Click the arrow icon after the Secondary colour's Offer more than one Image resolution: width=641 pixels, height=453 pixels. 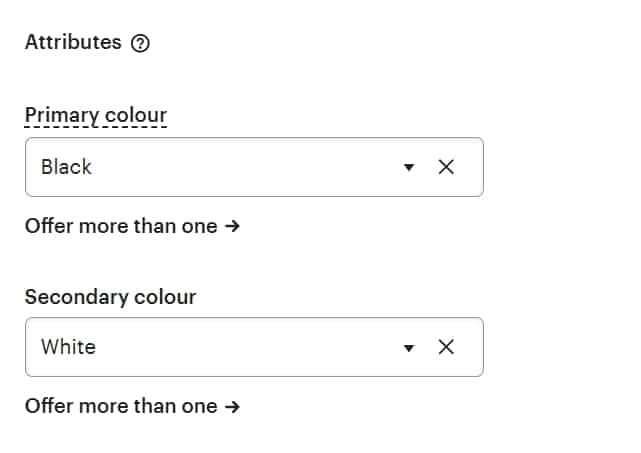tap(232, 407)
